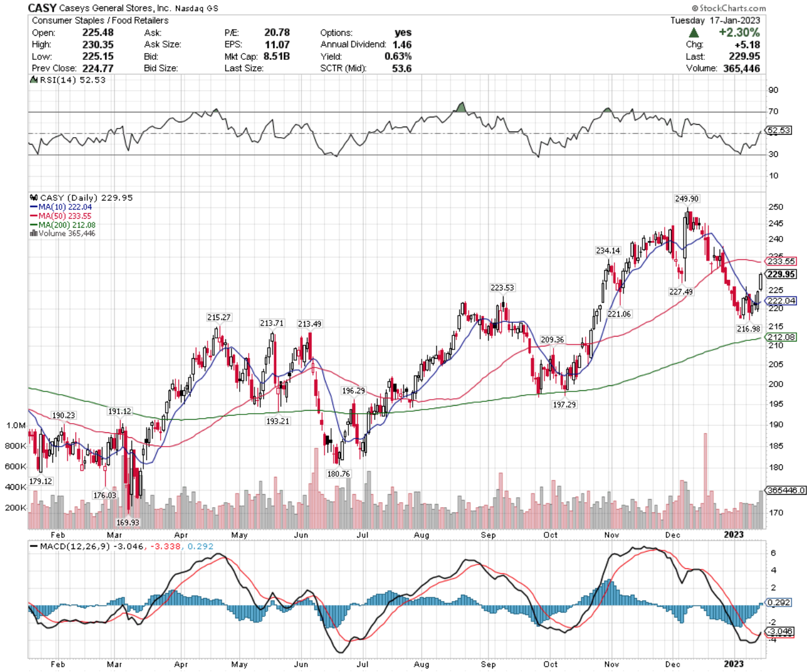808x672 pixels.
Task: Click the 215.27 price annotation
Action: [219, 317]
